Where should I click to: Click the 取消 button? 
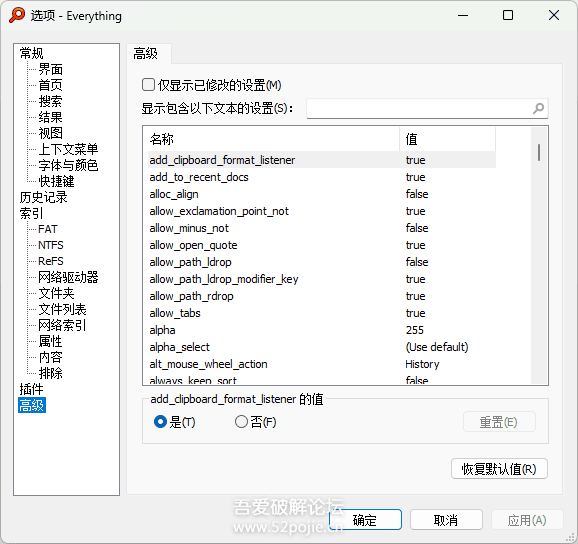(446, 520)
